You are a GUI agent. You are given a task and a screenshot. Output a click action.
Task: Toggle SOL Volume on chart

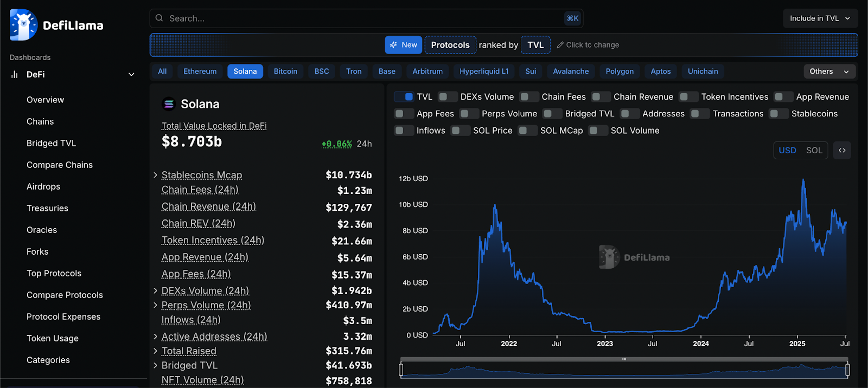[x=598, y=131]
